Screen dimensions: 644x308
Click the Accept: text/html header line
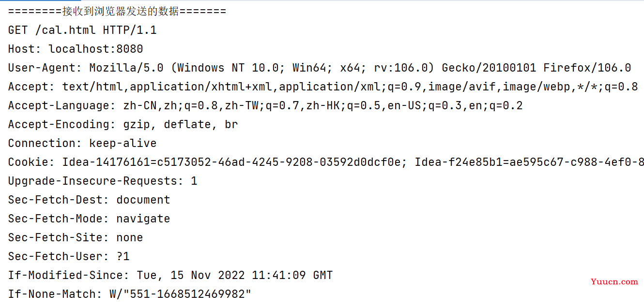[x=323, y=87]
